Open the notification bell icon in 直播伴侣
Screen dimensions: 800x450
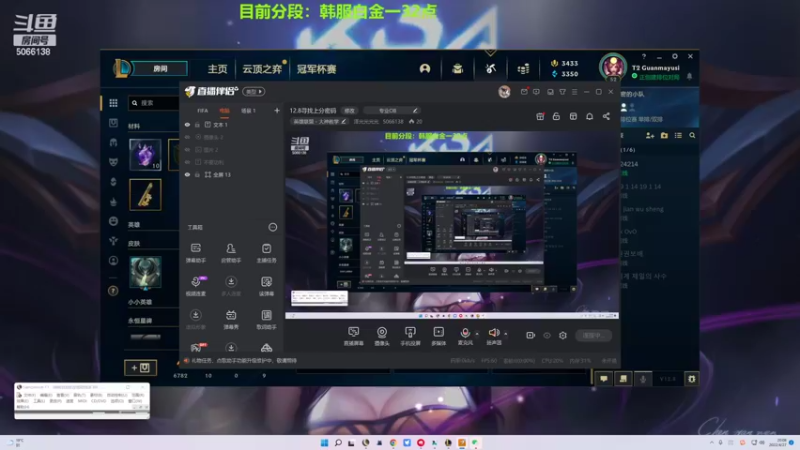pyautogui.click(x=589, y=116)
